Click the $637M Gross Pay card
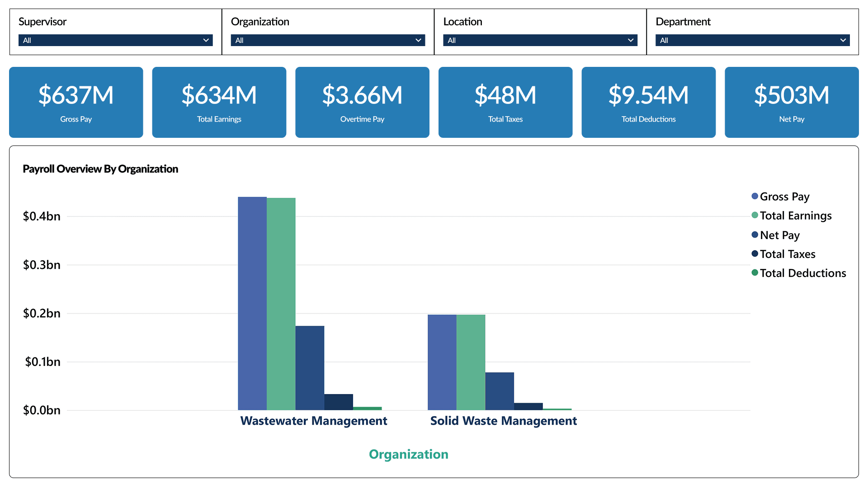This screenshot has height=488, width=868. click(76, 102)
